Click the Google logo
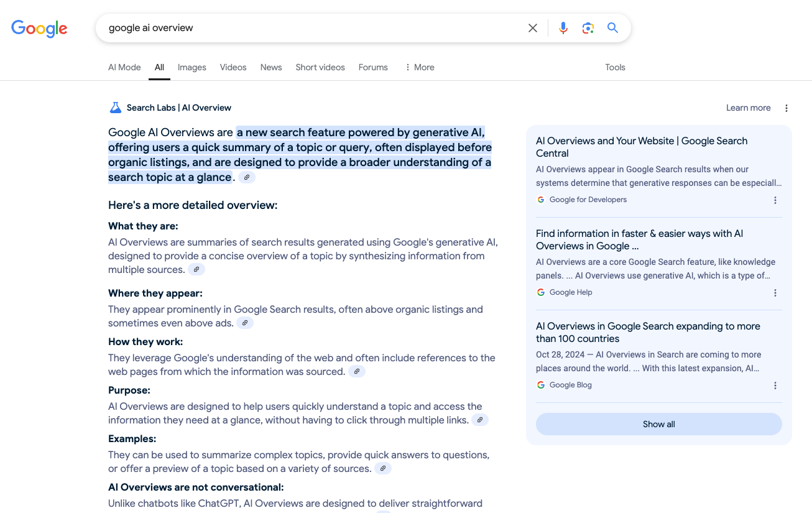The width and height of the screenshot is (812, 513). [39, 29]
